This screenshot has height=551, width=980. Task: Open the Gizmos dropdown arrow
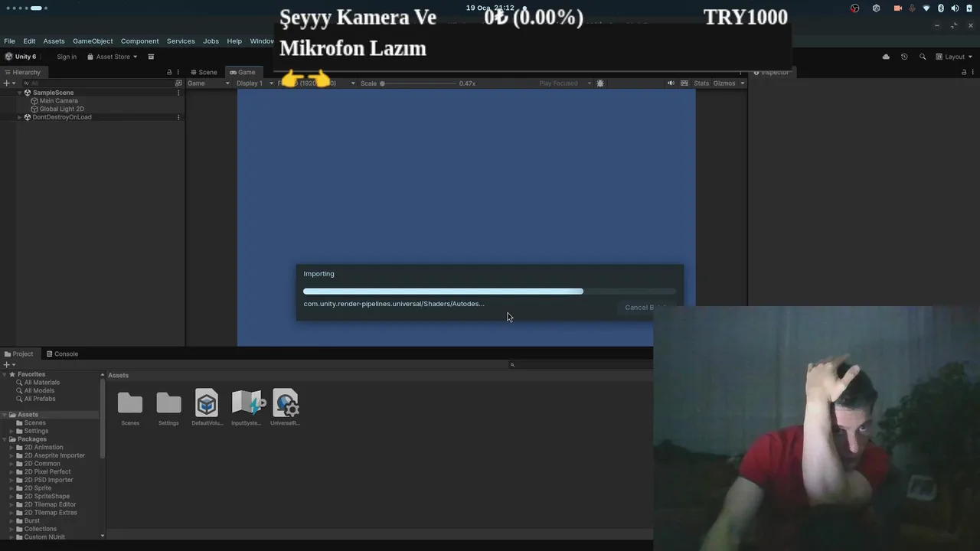742,83
